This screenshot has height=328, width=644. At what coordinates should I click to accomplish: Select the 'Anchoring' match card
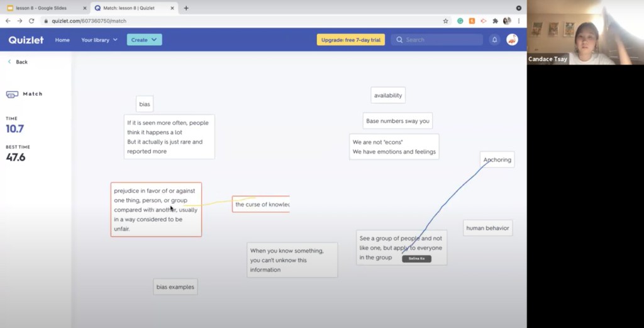pos(497,160)
